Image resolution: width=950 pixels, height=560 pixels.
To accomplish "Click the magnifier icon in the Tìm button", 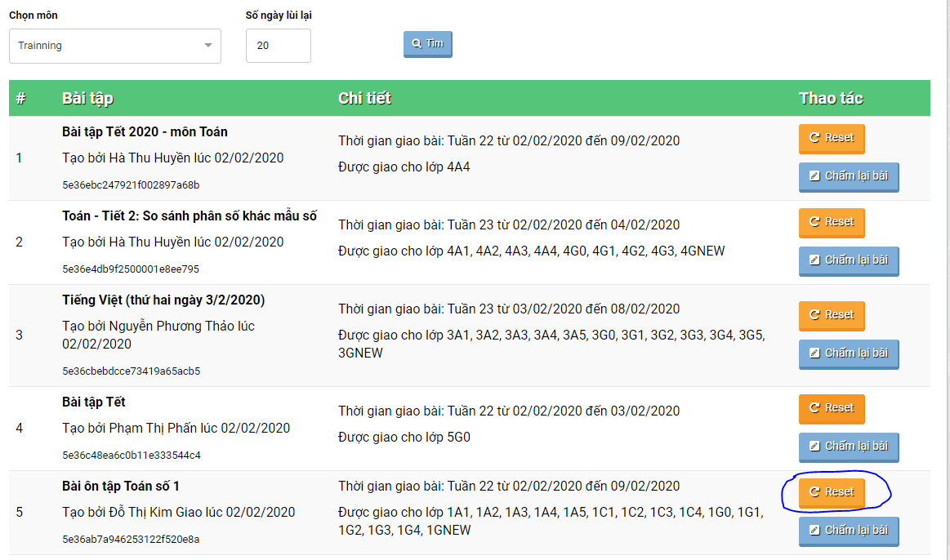I will 417,44.
